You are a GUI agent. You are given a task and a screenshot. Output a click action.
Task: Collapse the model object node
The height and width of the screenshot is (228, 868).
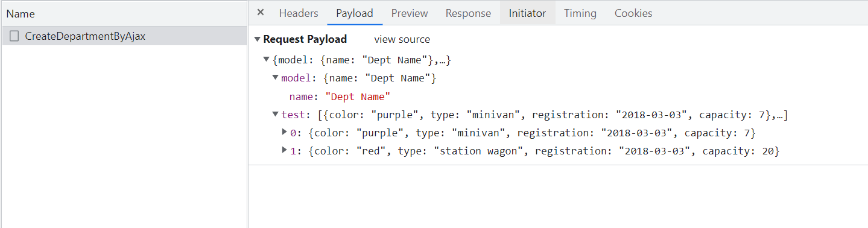[276, 78]
